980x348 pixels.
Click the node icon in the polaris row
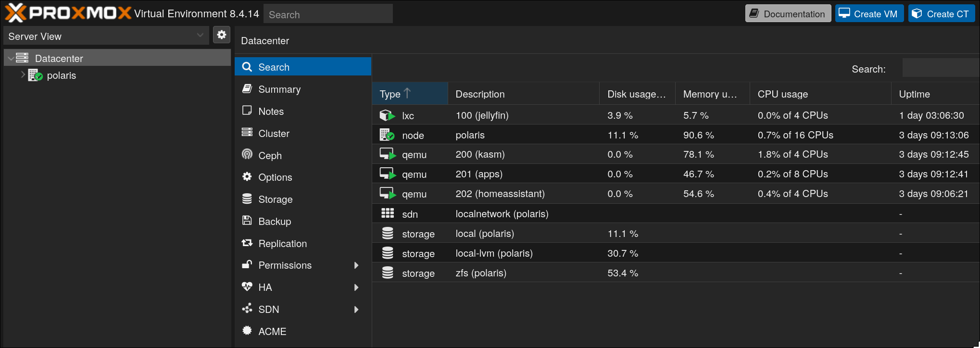[x=387, y=135]
